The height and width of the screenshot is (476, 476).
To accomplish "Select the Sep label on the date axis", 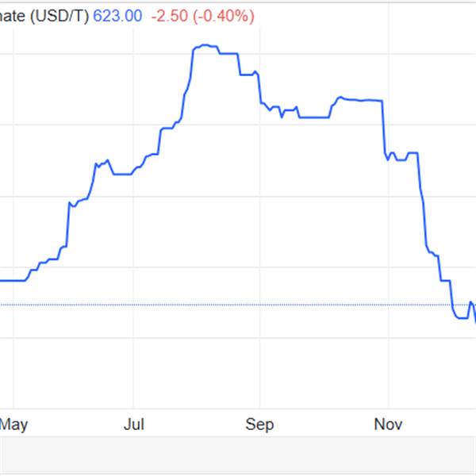I will point(259,424).
